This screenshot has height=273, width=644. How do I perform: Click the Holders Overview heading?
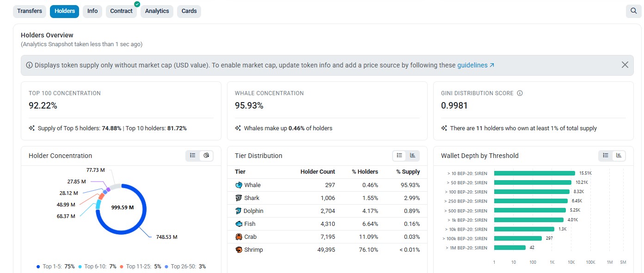click(x=47, y=35)
